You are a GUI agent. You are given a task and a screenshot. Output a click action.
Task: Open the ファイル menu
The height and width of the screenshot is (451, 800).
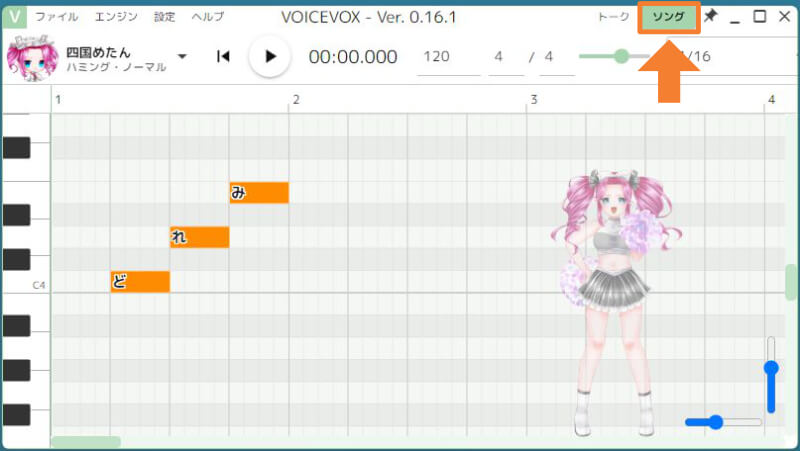[x=56, y=17]
